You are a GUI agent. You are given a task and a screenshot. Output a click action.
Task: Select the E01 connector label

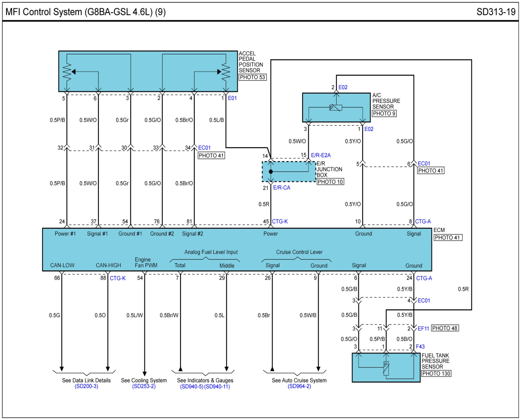point(232,98)
